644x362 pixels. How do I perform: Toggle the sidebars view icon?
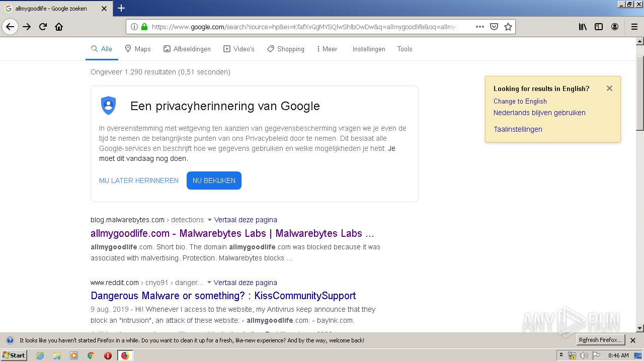pyautogui.click(x=599, y=27)
